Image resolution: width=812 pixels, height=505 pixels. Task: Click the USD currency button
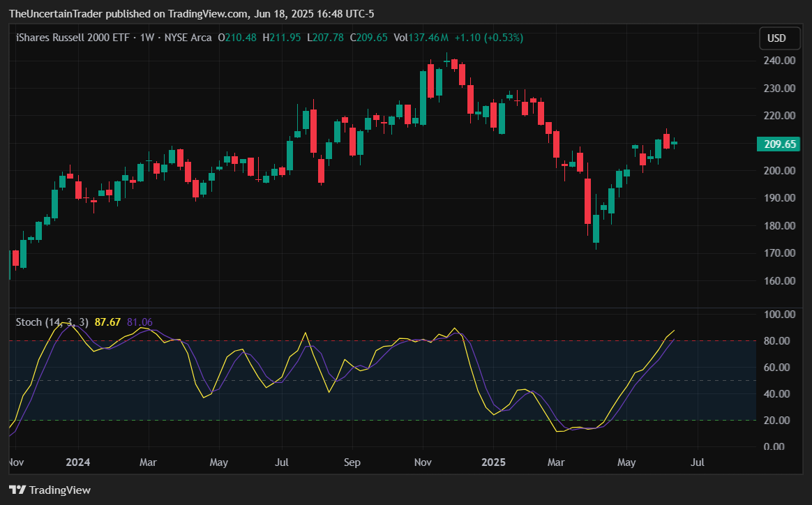click(779, 38)
